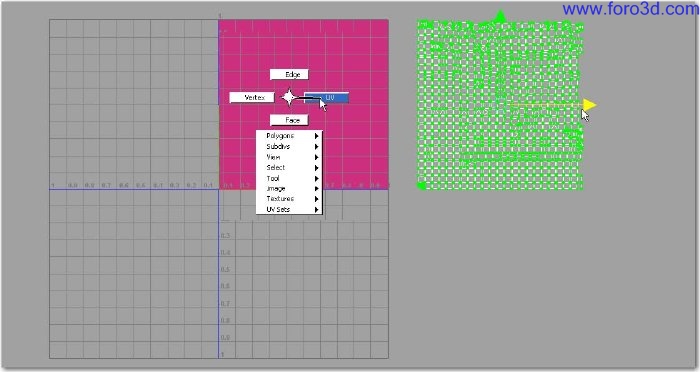Click the www.foro3d.com link
700x372 pixels.
(630, 8)
